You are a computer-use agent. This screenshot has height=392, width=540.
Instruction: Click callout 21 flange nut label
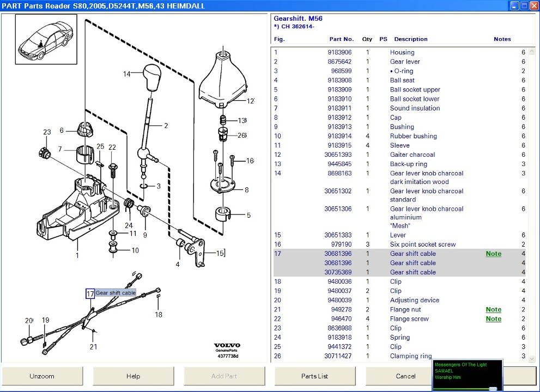(93, 347)
